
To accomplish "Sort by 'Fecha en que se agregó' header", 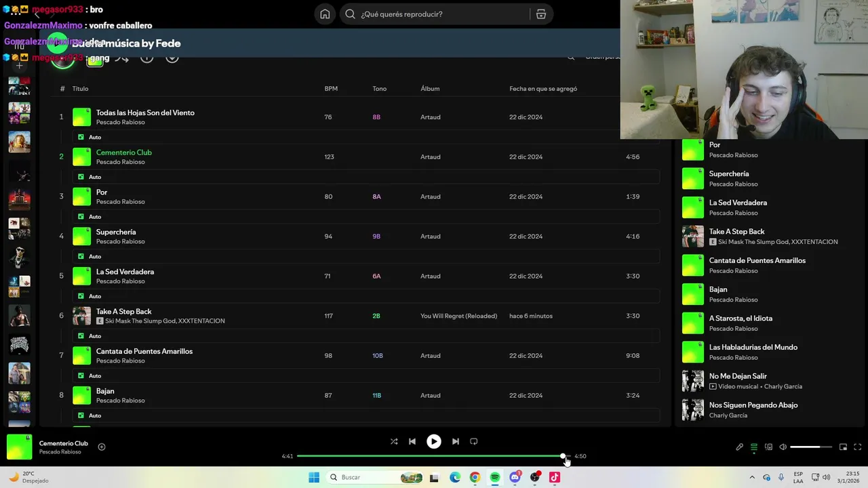I will (543, 89).
